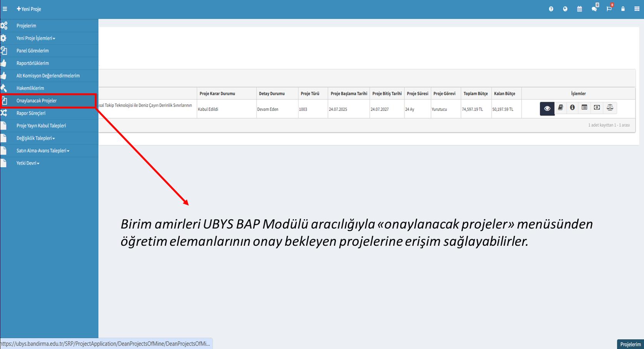Click the eye icon in İşlemler column
644x349 pixels.
(x=547, y=109)
